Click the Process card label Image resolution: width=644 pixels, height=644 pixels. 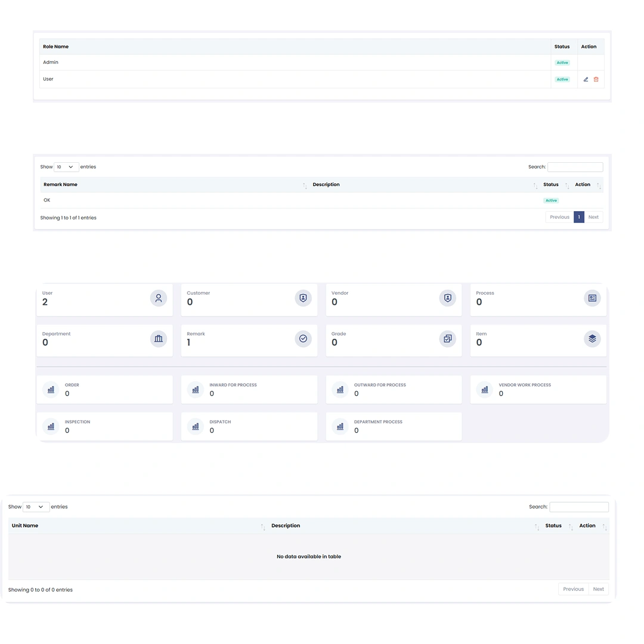(485, 293)
